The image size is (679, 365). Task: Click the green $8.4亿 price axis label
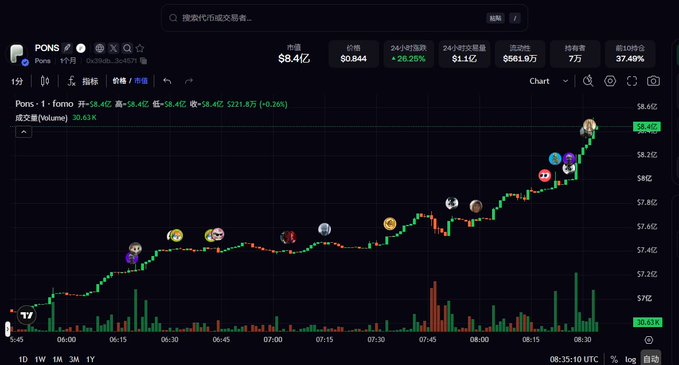tap(647, 126)
